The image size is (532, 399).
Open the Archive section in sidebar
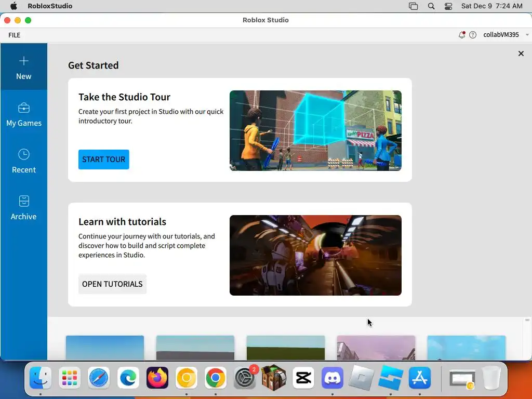click(24, 208)
